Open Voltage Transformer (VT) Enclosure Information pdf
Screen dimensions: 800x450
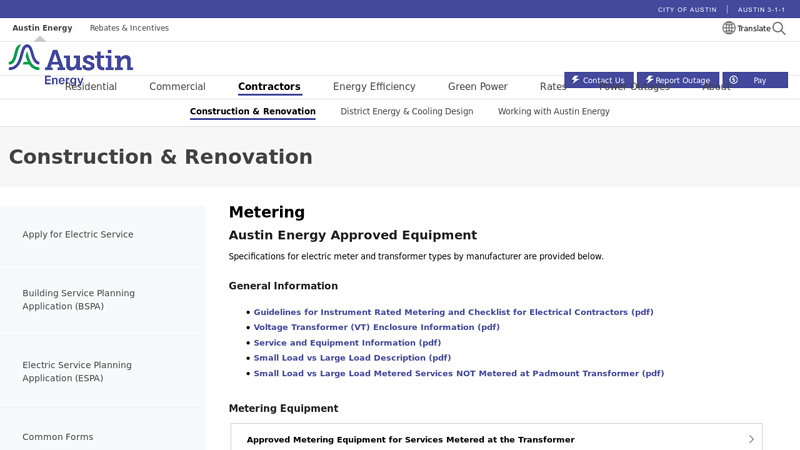[377, 327]
